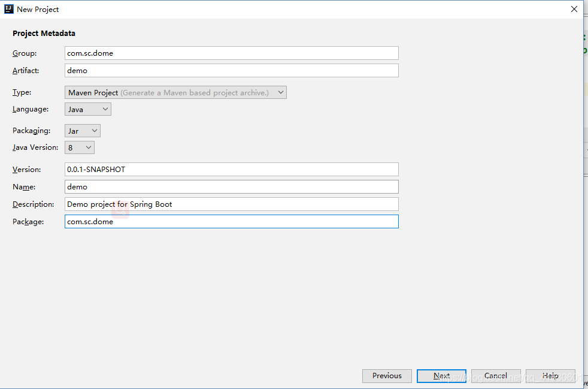The image size is (588, 389).
Task: Cancel the new project wizard
Action: [496, 376]
